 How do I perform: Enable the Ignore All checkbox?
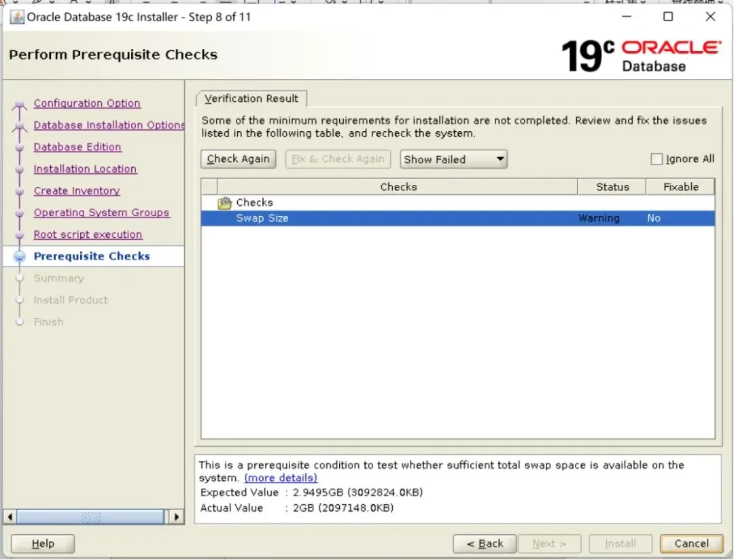click(657, 159)
